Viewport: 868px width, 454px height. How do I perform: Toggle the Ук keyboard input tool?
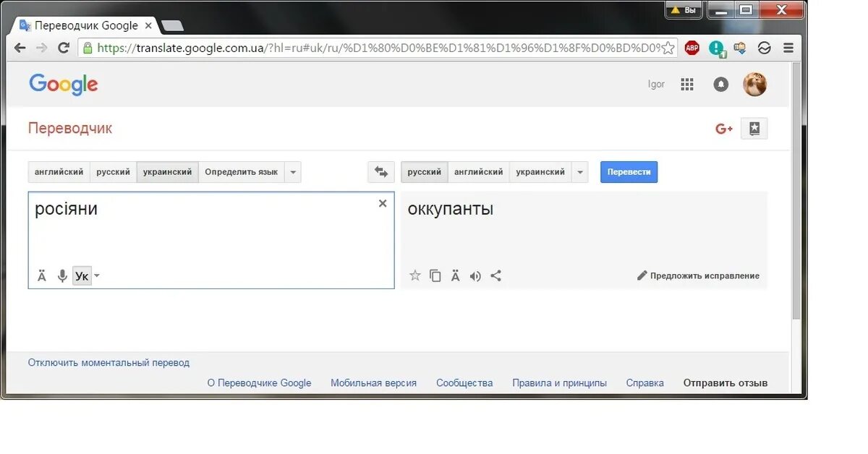[82, 275]
